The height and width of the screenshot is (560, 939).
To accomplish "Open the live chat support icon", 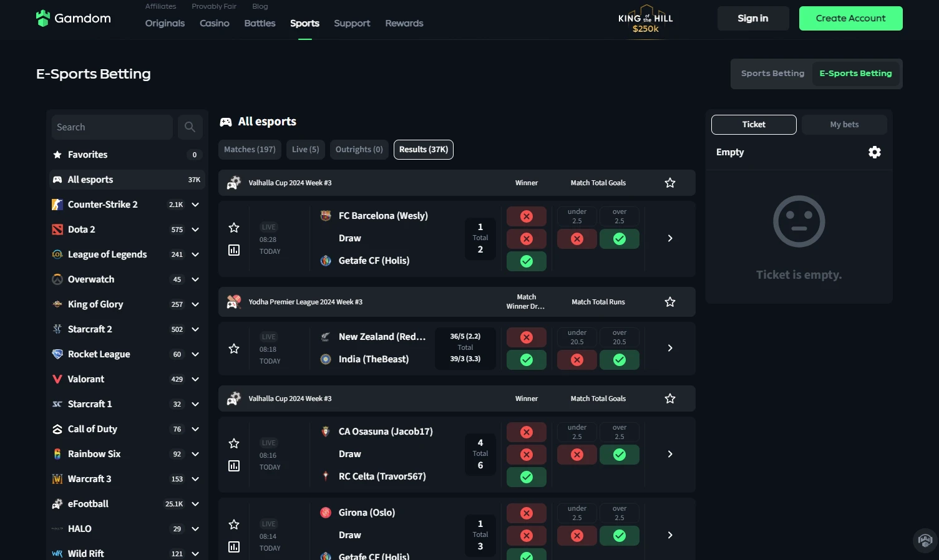I will click(x=925, y=540).
